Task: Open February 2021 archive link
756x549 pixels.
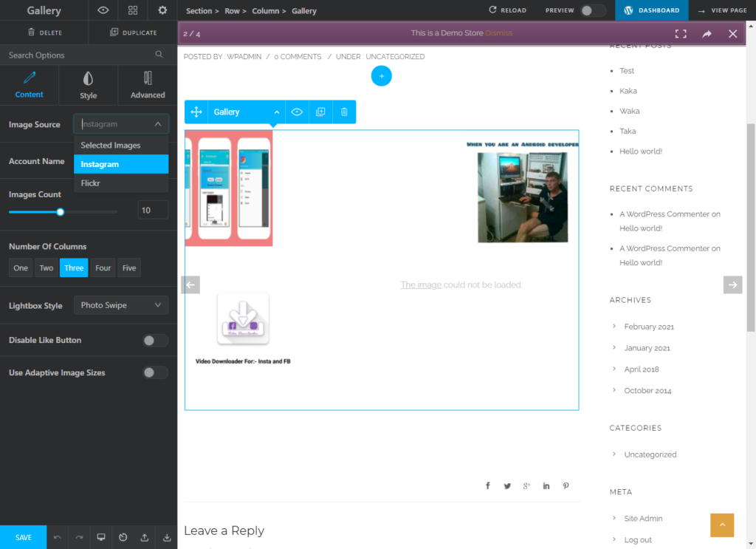Action: [x=649, y=327]
